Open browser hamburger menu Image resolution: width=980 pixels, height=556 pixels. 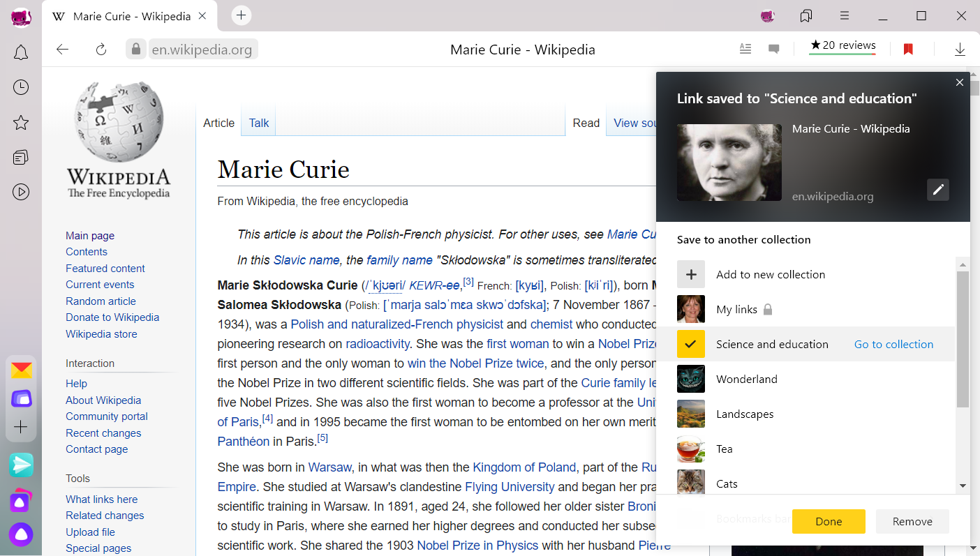[x=845, y=15]
